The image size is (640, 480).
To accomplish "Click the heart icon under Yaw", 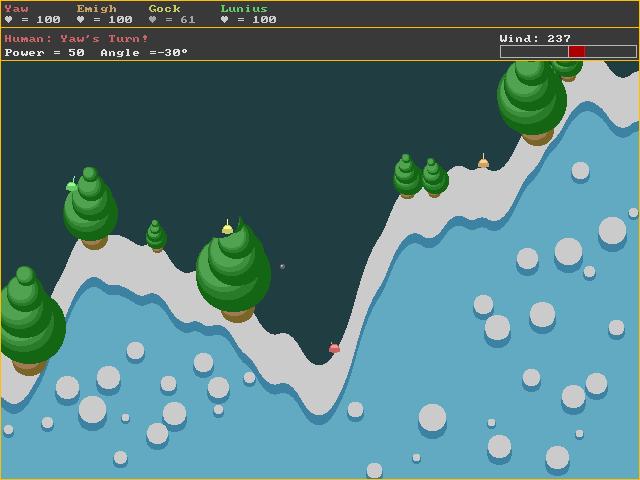I will point(9,20).
